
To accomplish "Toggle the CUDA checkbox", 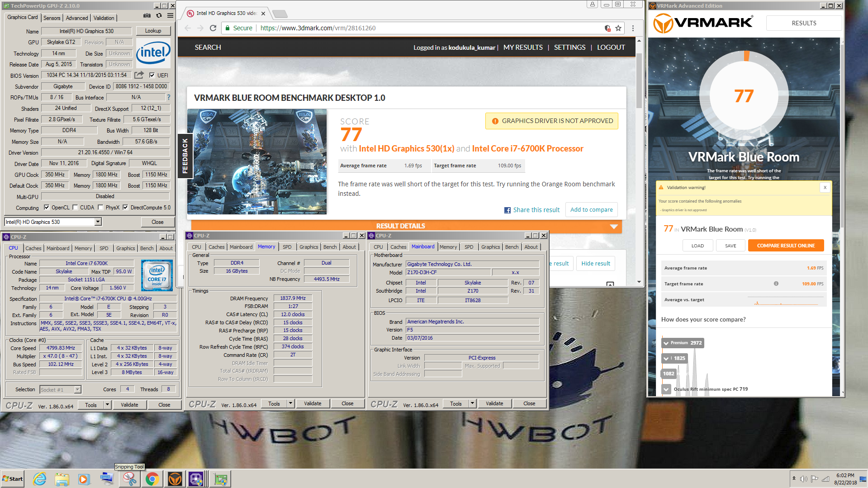I will (75, 208).
